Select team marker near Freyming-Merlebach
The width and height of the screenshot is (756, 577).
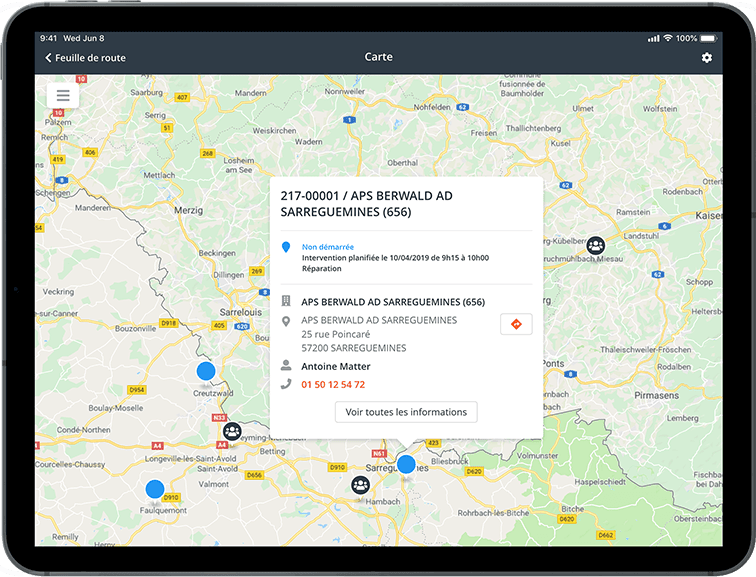[232, 431]
